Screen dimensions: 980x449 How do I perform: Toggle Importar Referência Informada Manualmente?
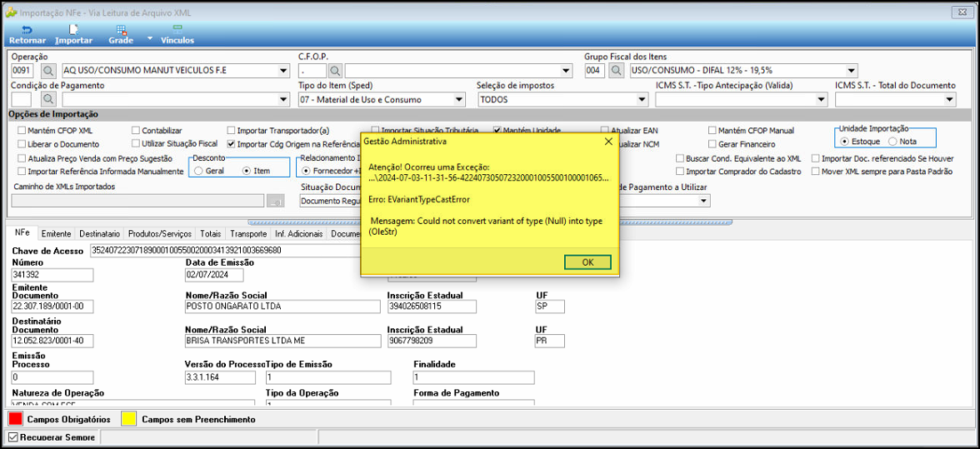click(22, 171)
